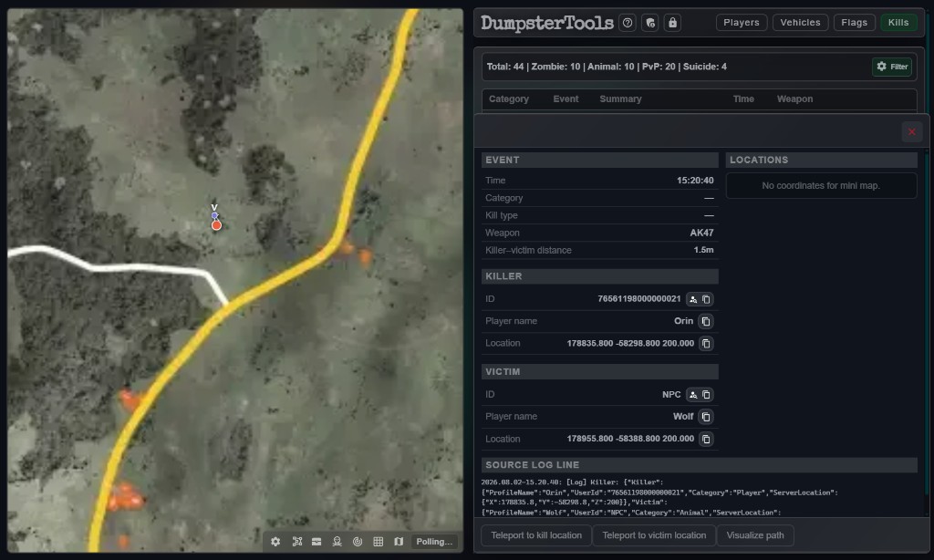Select the Kills tab
Viewport: 934px width, 560px height.
pos(898,23)
